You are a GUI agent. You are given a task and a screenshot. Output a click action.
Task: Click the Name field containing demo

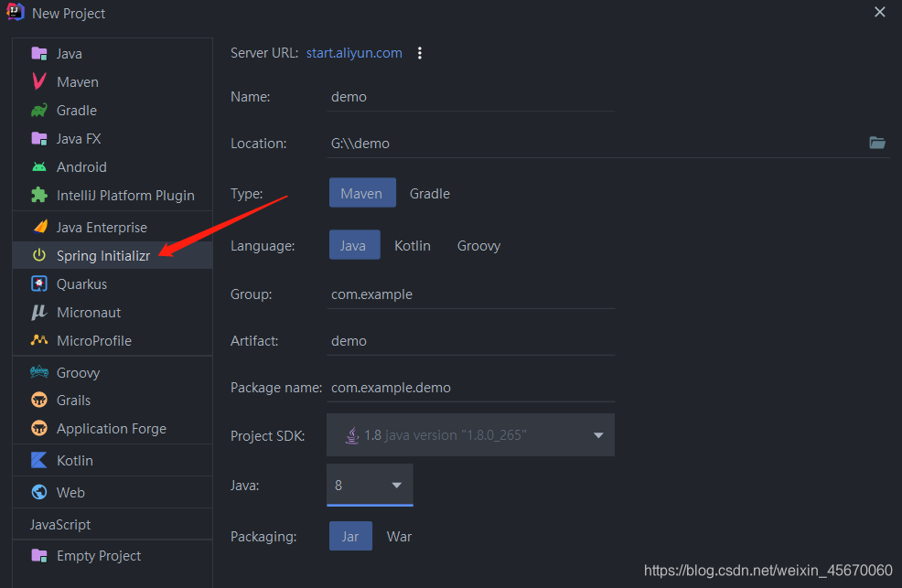(470, 97)
